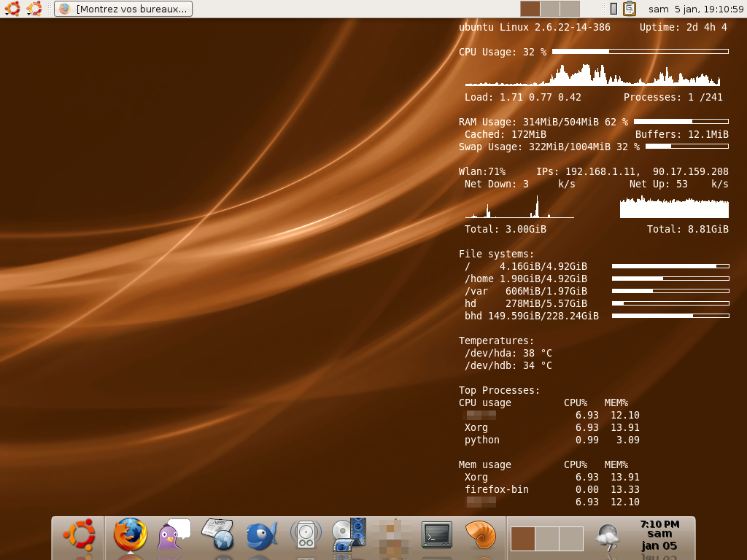Launch the blue fish application in dock

261,535
